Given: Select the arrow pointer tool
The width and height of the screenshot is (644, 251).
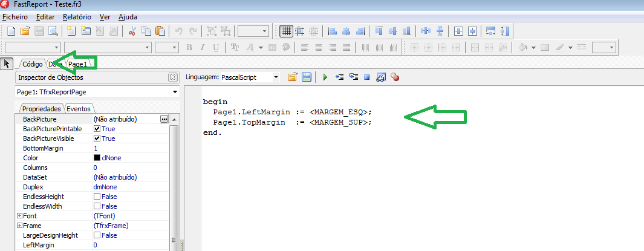Looking at the screenshot, I should click(x=6, y=64).
